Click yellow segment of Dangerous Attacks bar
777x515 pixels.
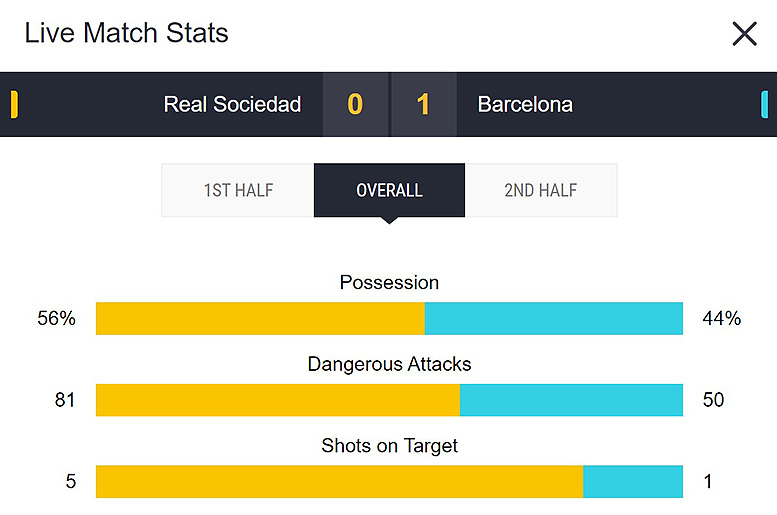278,400
